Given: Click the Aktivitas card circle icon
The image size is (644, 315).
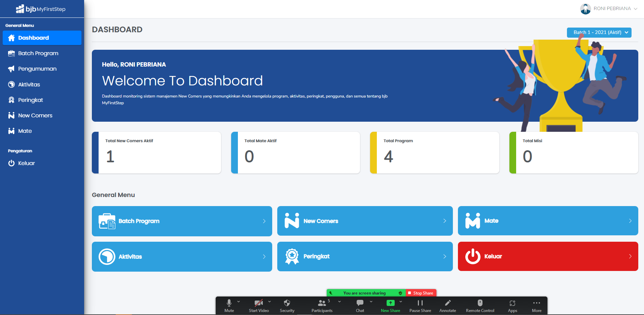Looking at the screenshot, I should pyautogui.click(x=107, y=257).
